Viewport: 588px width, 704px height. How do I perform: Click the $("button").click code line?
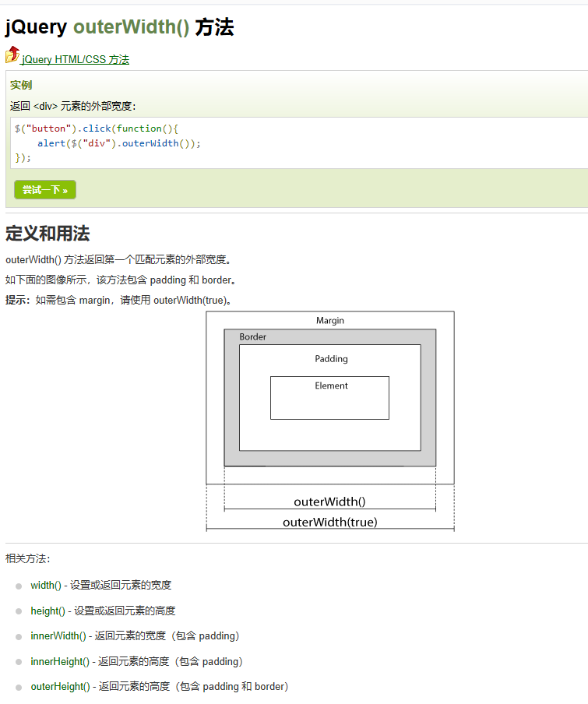tap(97, 128)
